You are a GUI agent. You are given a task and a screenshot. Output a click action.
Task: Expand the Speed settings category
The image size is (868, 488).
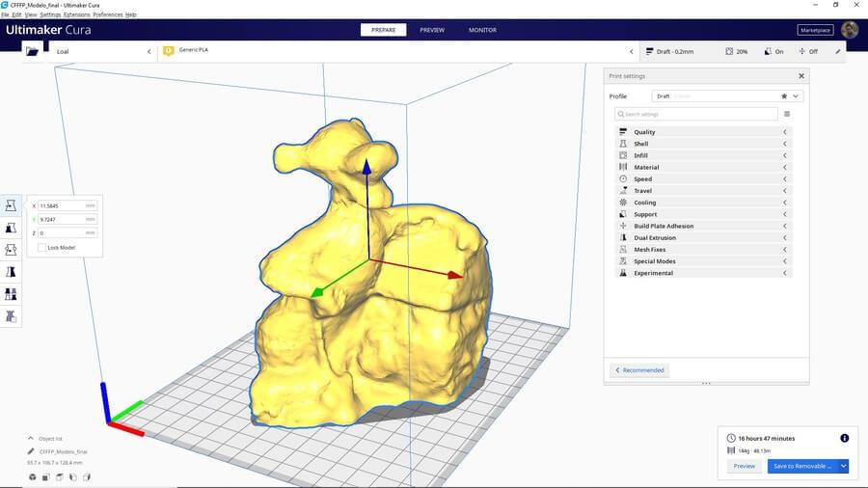tap(704, 178)
